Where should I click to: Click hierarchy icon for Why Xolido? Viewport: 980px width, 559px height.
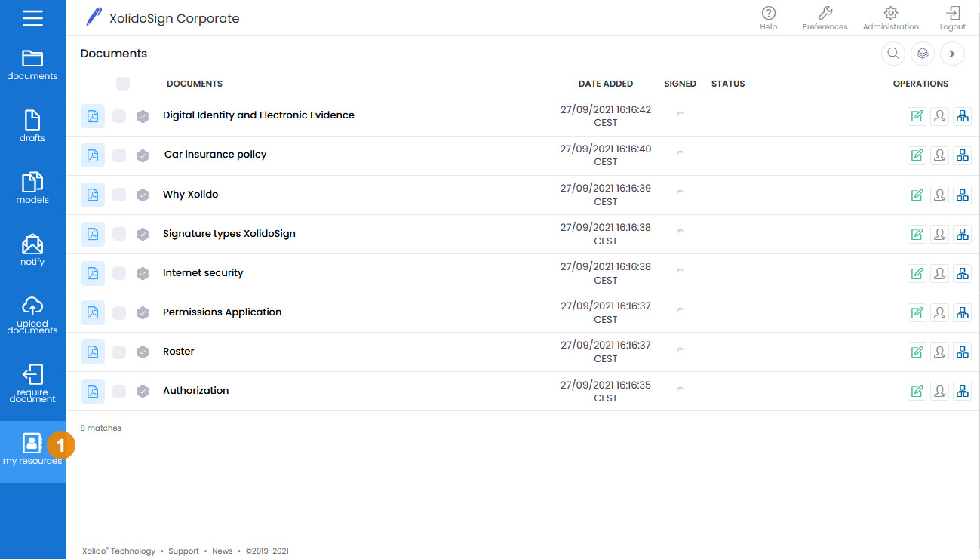tap(962, 195)
